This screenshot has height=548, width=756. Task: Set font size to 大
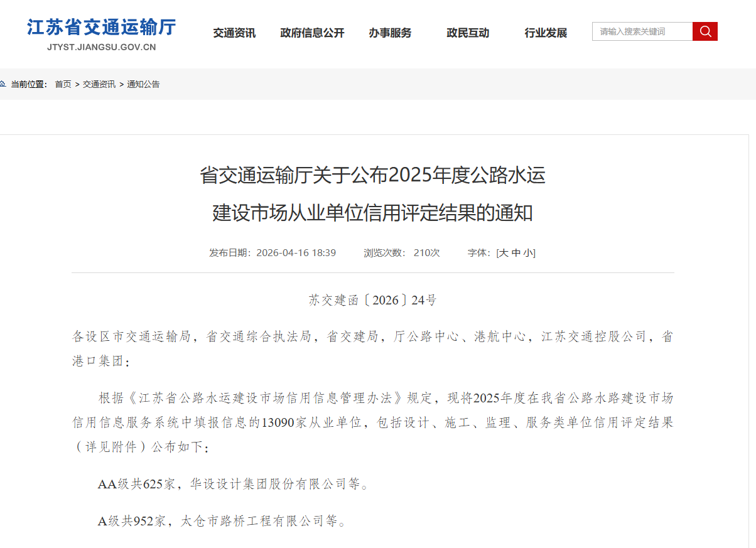(503, 253)
